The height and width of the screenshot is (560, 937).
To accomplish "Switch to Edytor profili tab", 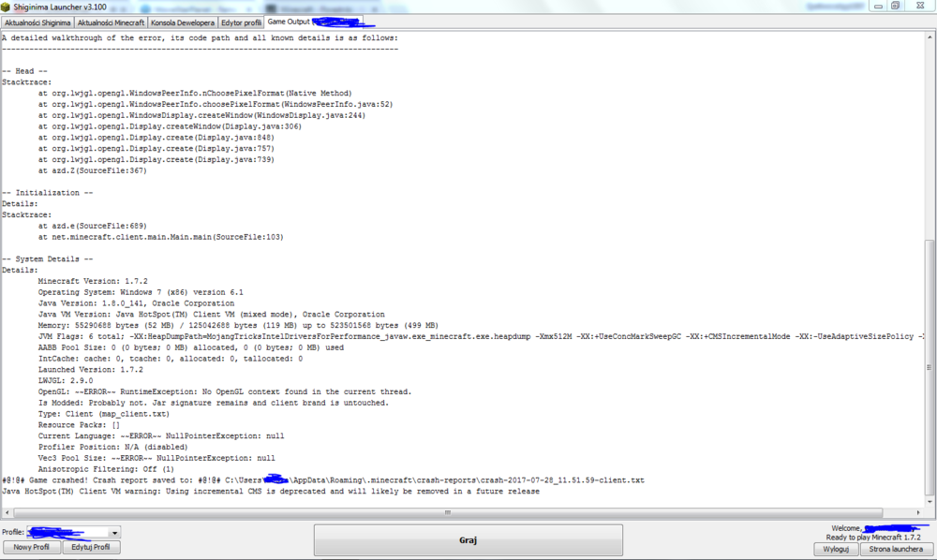I will (x=241, y=22).
